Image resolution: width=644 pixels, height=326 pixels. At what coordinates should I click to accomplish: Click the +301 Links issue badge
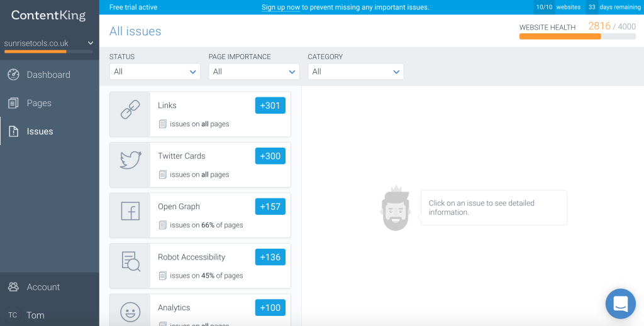270,106
